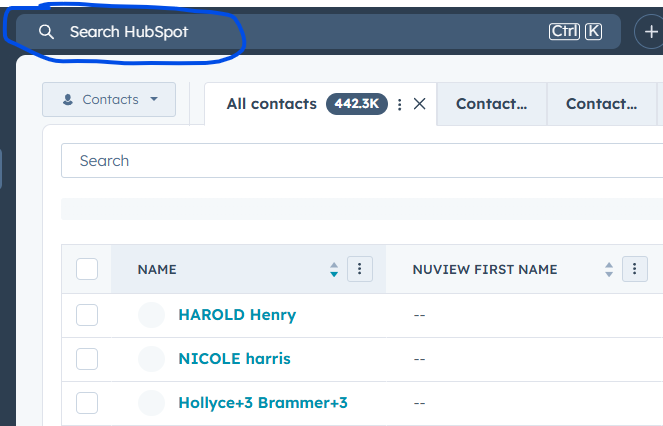Screen dimensions: 663x426
Task: Expand the Contacts object dropdown
Action: point(109,99)
